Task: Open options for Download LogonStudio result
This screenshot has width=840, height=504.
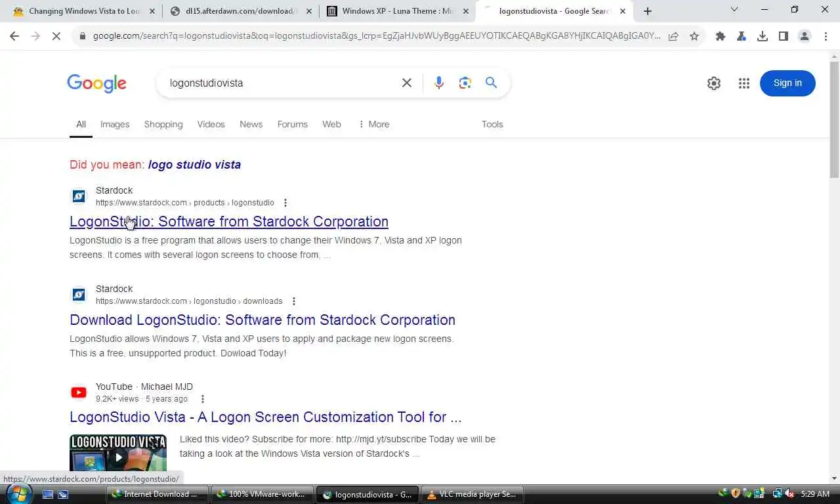Action: tap(293, 301)
